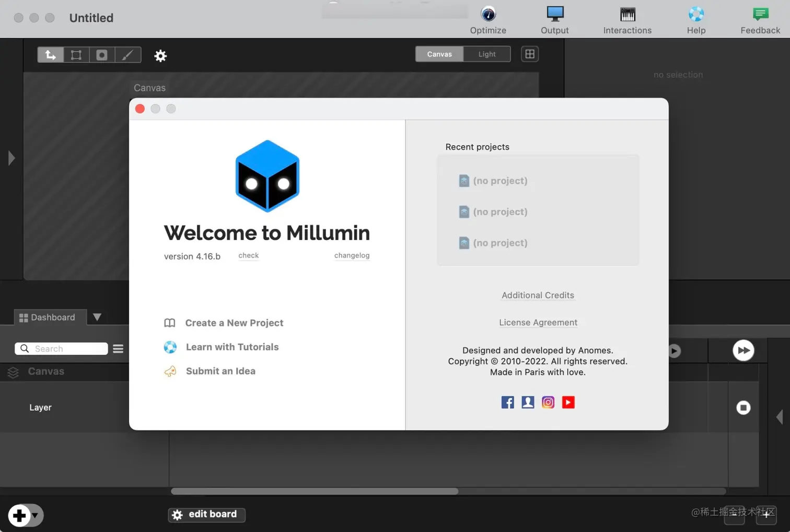Click Submit an Idea
The image size is (790, 532).
(x=220, y=371)
